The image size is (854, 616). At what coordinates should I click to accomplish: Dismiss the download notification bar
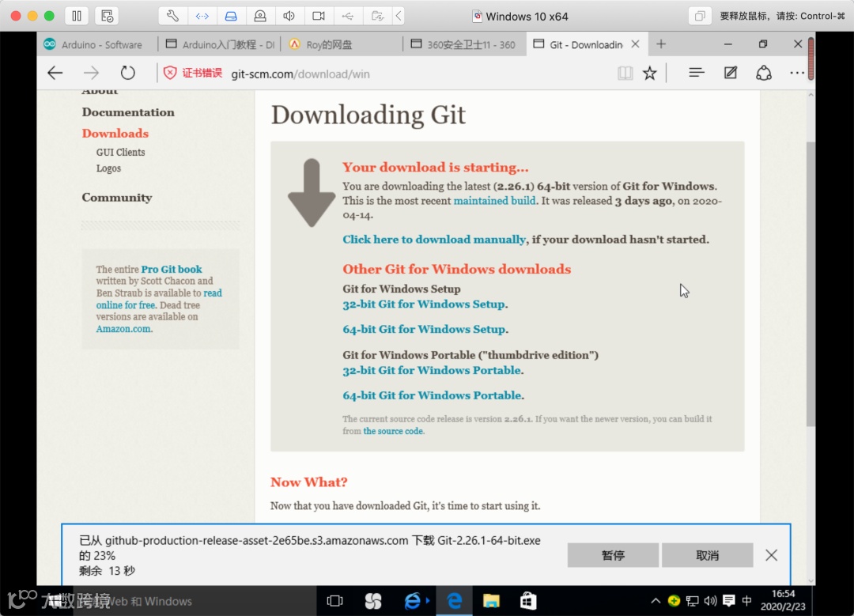coord(771,555)
